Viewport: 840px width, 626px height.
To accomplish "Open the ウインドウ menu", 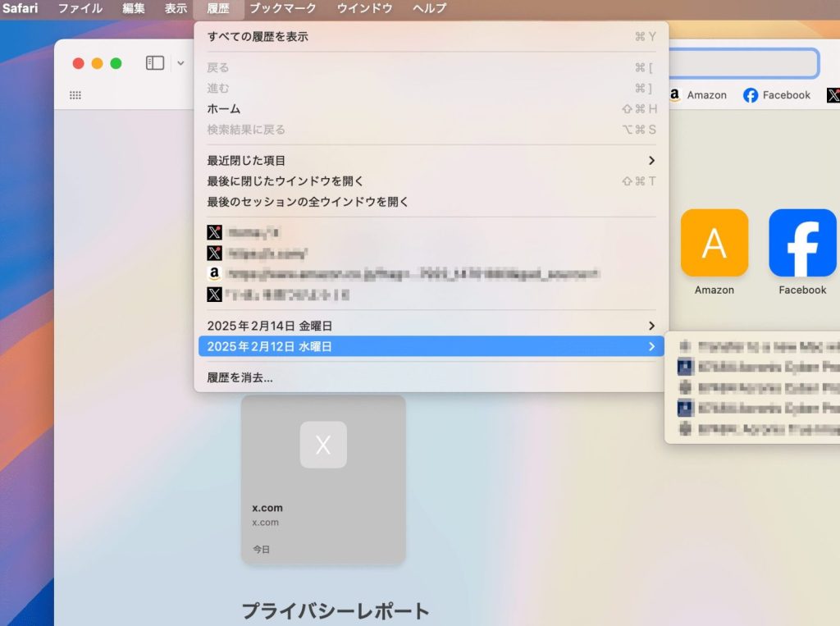I will click(x=364, y=8).
